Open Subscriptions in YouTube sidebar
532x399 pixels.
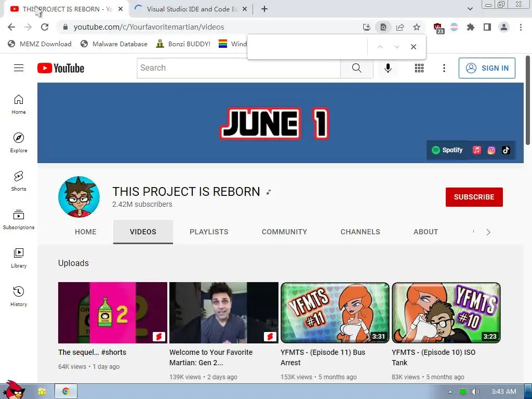pyautogui.click(x=19, y=220)
